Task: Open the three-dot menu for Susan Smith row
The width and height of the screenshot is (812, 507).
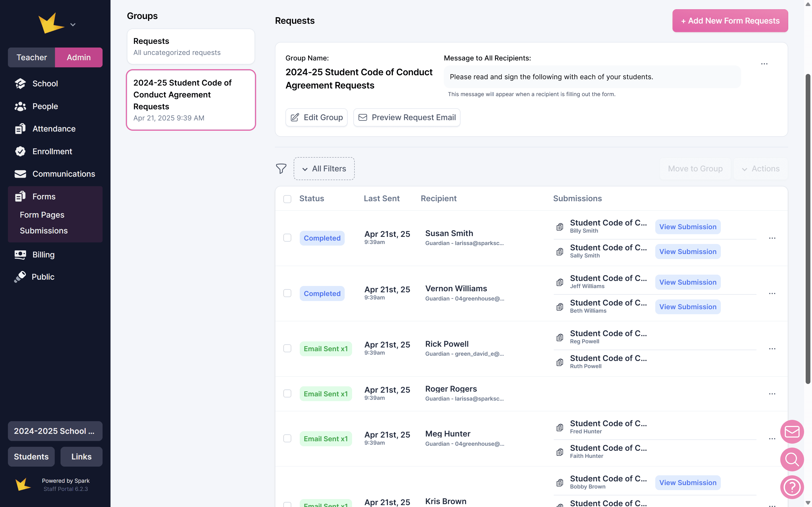Action: click(x=772, y=238)
